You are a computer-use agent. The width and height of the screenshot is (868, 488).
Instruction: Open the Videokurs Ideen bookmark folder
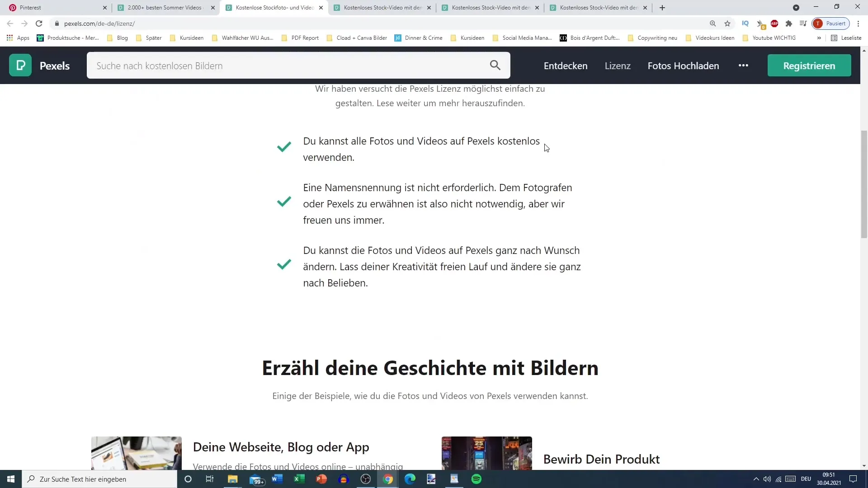(x=710, y=38)
